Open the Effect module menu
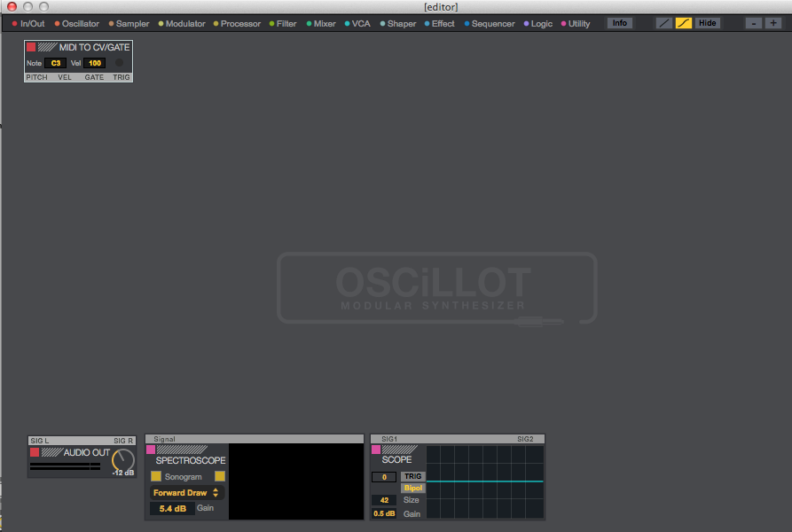Screen dimensions: 792x532 click(439, 24)
